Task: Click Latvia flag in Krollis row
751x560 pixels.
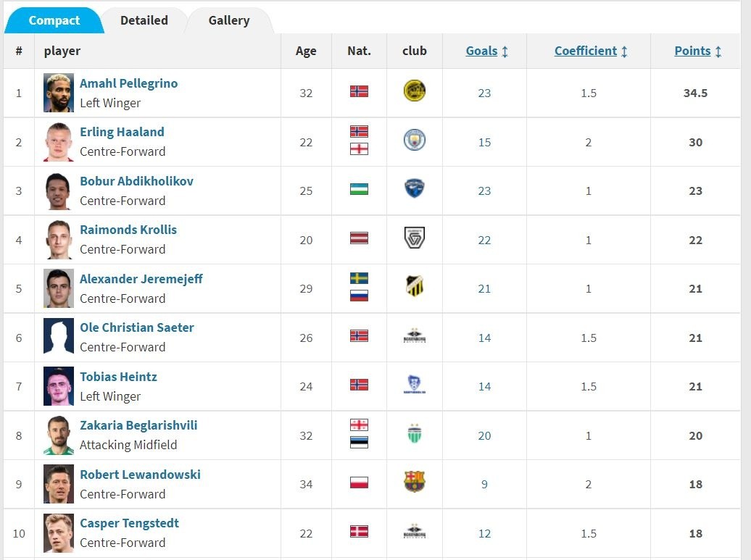Action: [359, 238]
